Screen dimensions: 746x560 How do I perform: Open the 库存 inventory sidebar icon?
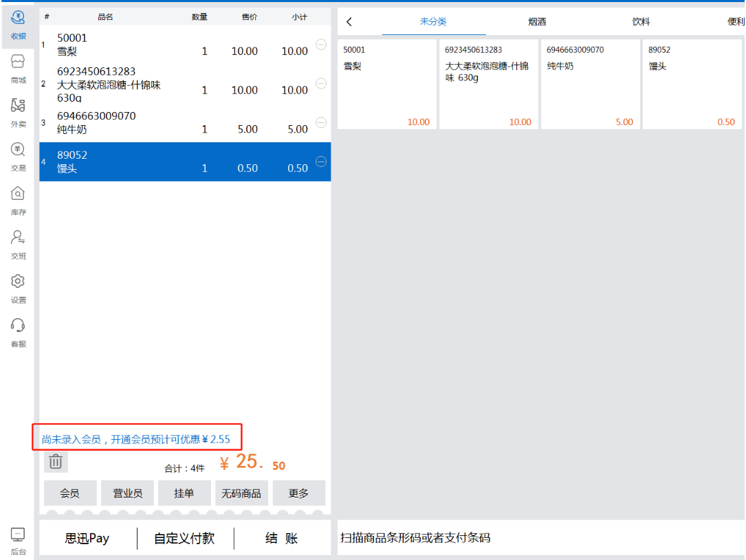18,201
